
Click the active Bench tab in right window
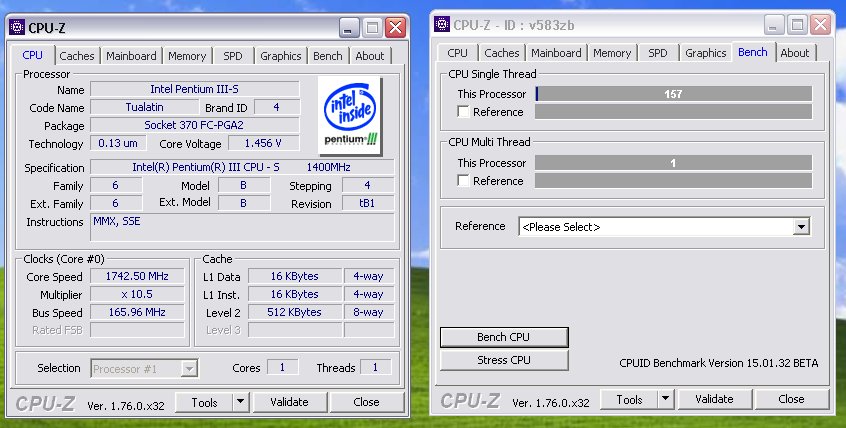tap(753, 52)
